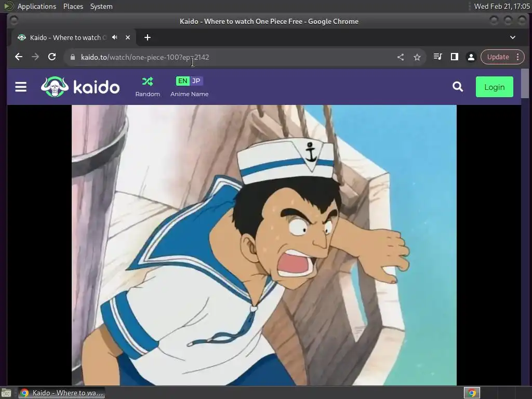Open the Kaido site search
The height and width of the screenshot is (399, 532).
[458, 87]
